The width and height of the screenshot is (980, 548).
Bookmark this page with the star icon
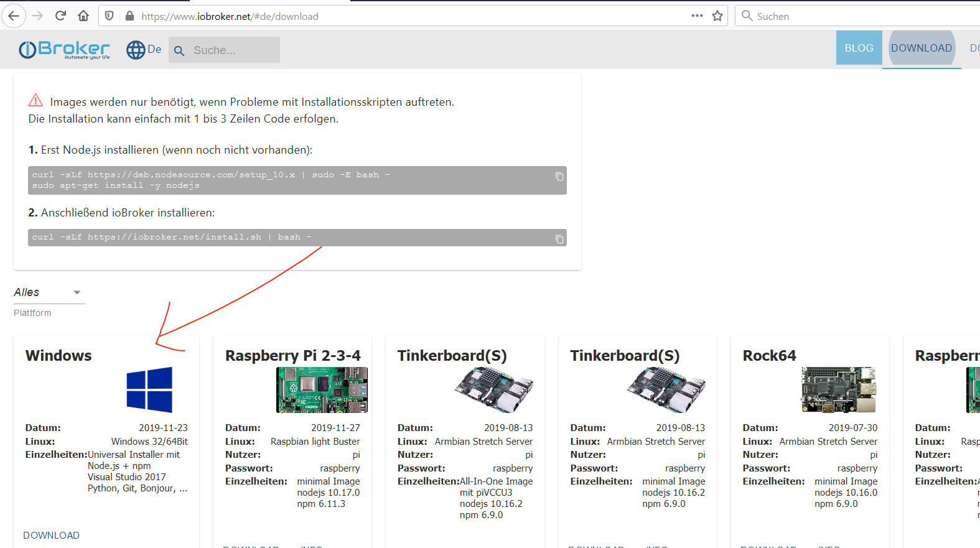[717, 16]
